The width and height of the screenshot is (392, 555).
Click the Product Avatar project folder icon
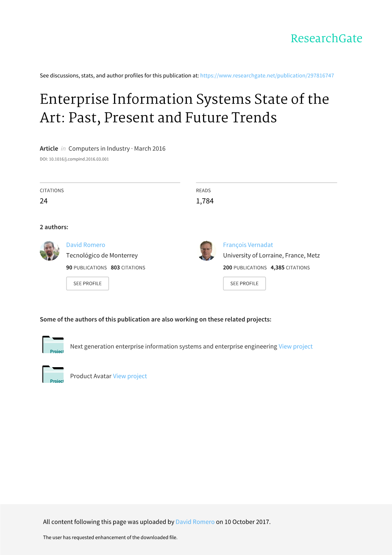(53, 374)
